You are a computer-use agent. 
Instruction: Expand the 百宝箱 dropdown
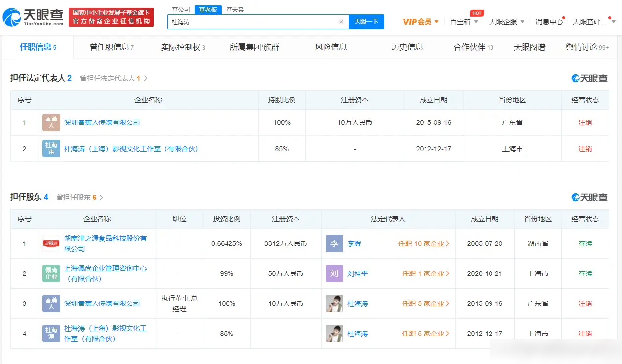point(463,22)
